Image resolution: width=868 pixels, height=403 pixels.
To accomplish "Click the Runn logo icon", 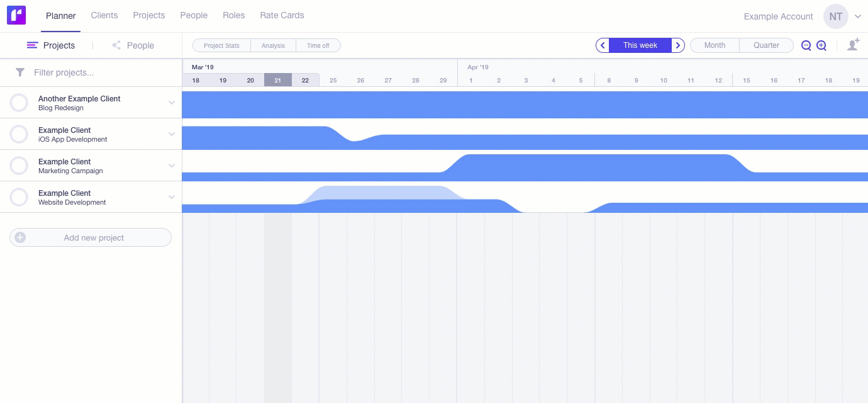I will [x=16, y=15].
